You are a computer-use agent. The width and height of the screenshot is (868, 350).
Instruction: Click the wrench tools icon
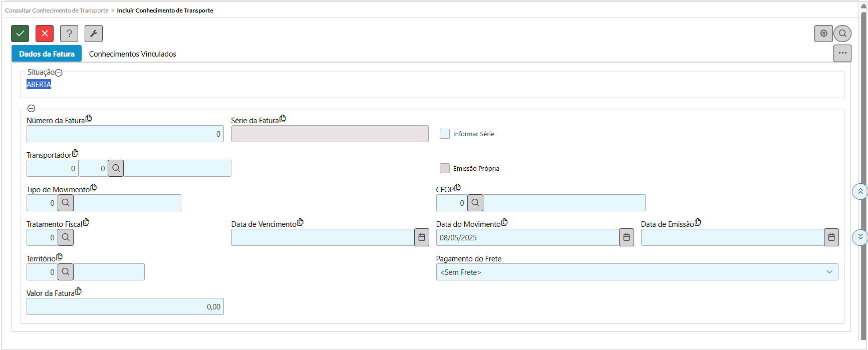pos(94,34)
